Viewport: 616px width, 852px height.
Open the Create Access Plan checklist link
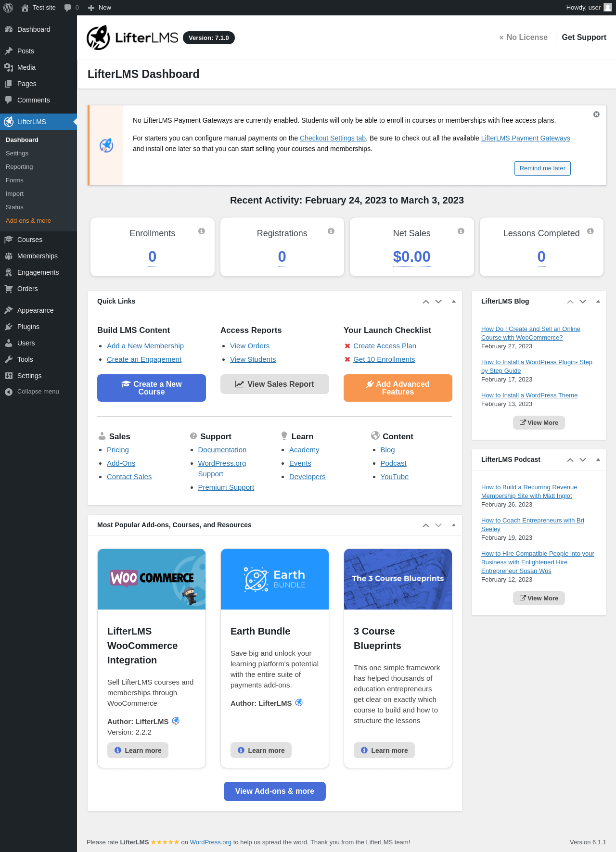pos(385,346)
